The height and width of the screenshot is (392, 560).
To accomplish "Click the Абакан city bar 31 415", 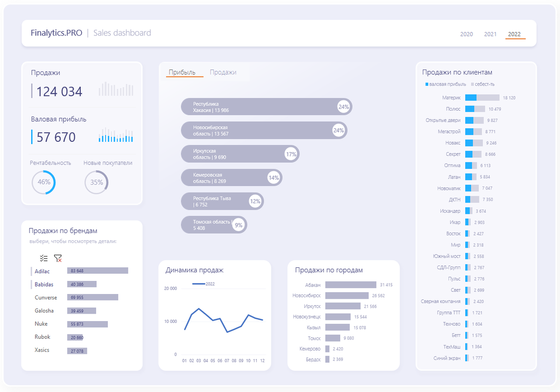I will 350,285.
